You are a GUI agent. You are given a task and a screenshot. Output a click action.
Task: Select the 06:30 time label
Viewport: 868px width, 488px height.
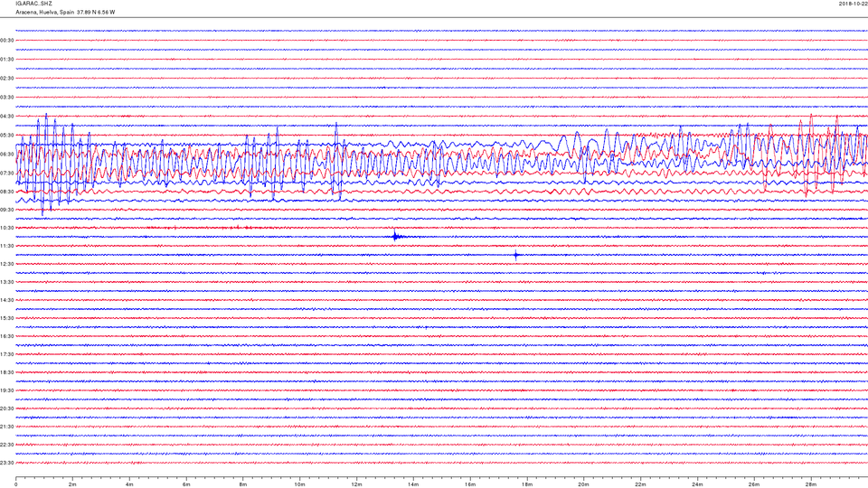pyautogui.click(x=7, y=155)
